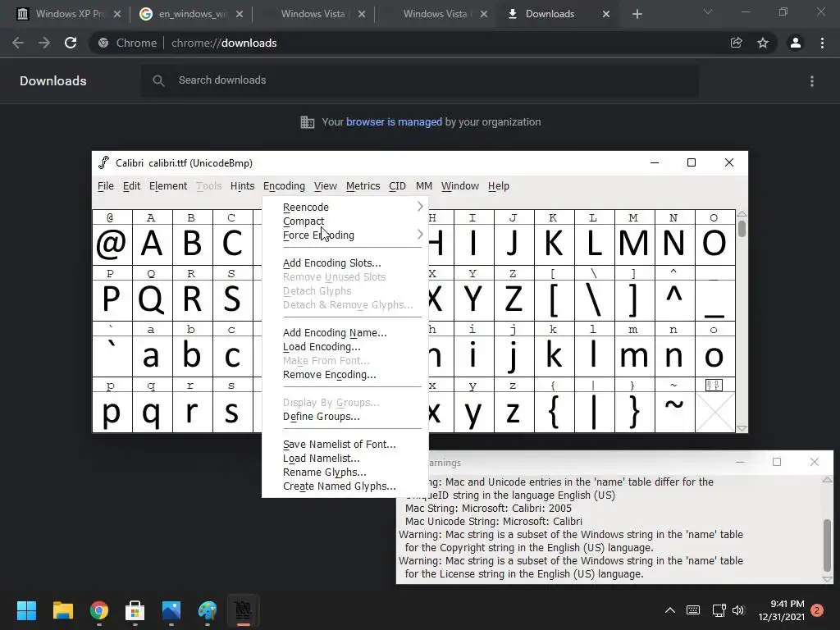The height and width of the screenshot is (630, 840).
Task: Select the @ glyph cell
Action: point(112,244)
